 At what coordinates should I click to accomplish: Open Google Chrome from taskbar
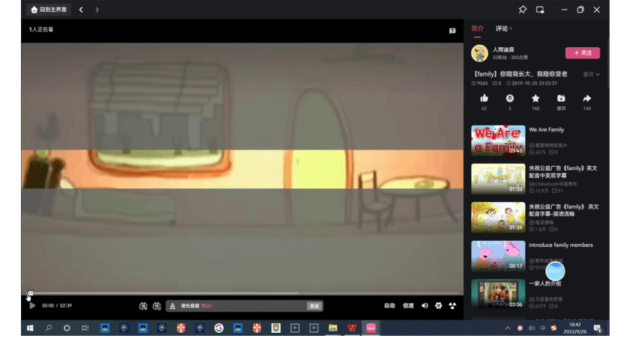point(219,328)
